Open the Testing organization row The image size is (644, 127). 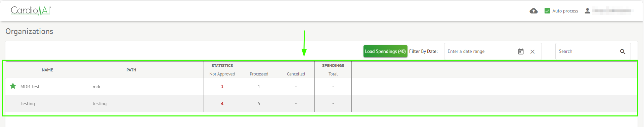(x=321, y=103)
